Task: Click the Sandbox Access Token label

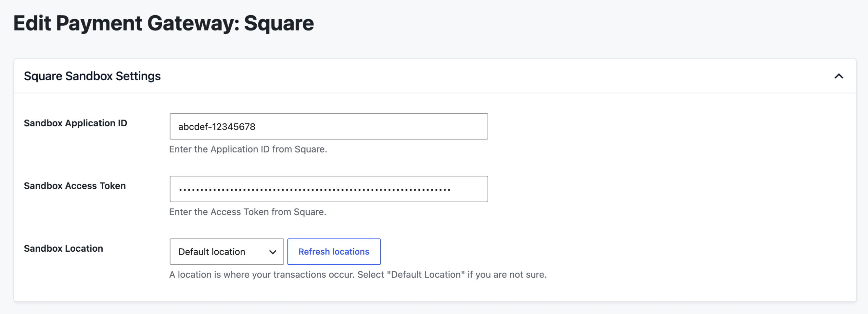Action: point(75,186)
